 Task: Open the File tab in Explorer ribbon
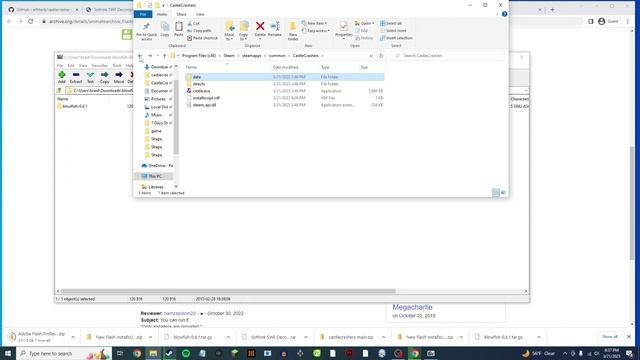143,14
